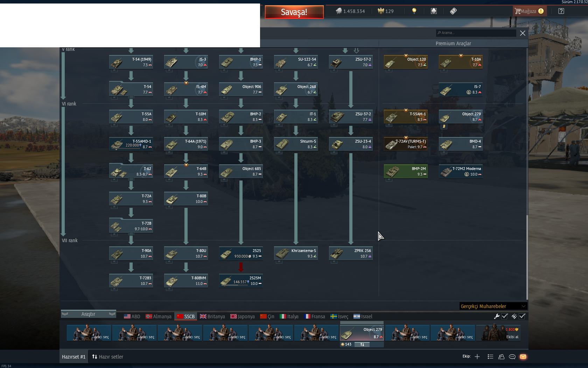
Task: Toggle the auto-repair checkbox beside wrench
Action: (505, 316)
